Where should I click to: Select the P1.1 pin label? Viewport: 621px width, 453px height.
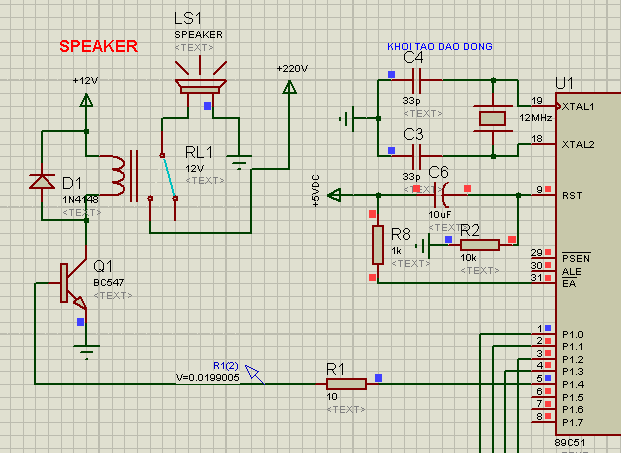pyautogui.click(x=573, y=347)
